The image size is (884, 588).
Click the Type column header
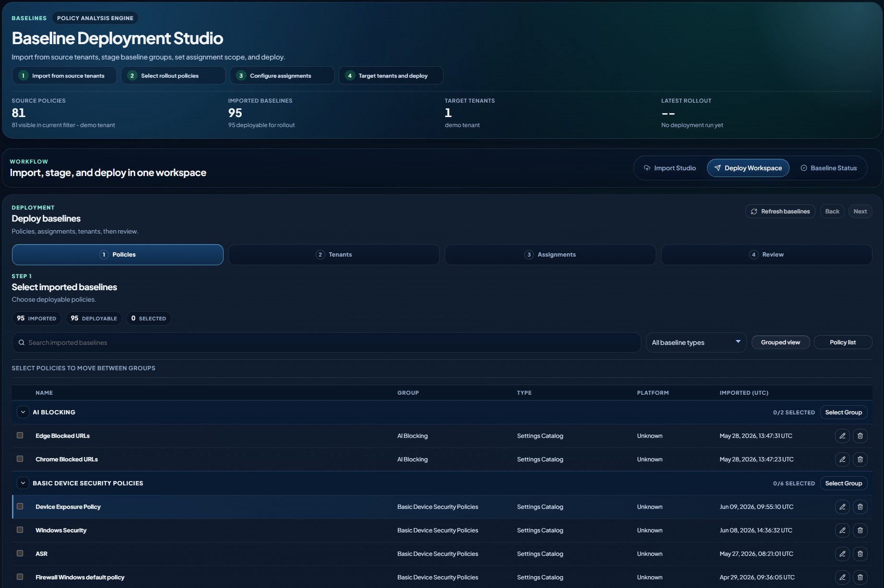[524, 393]
